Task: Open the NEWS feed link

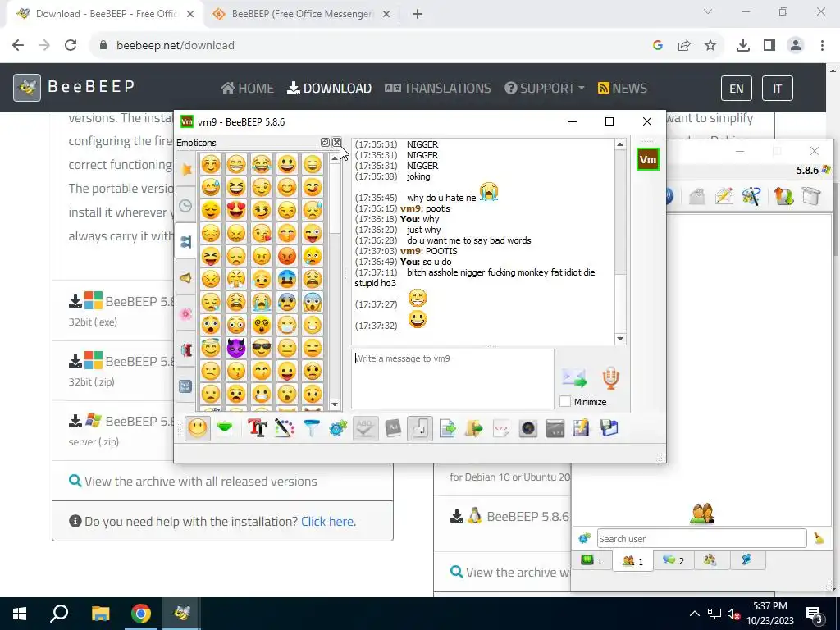Action: coord(623,88)
